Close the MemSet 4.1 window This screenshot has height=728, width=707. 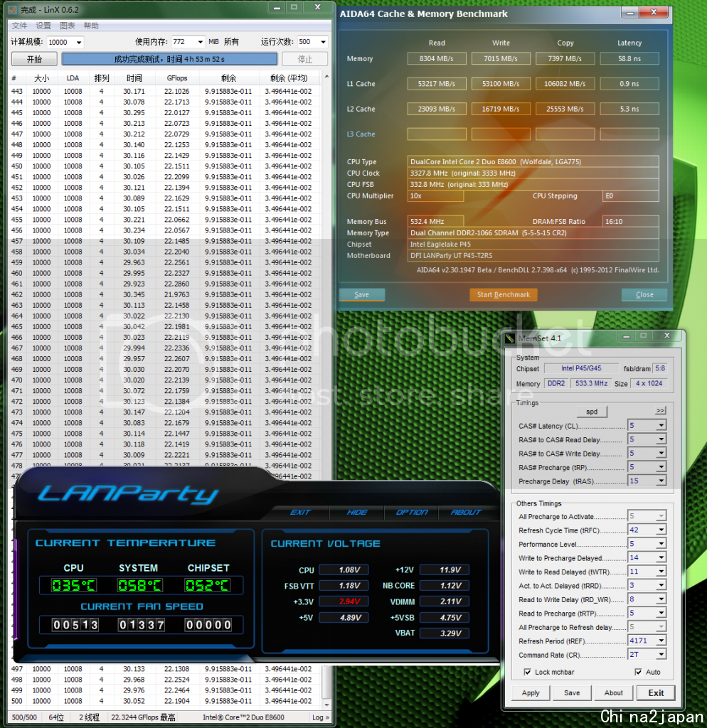tap(667, 336)
